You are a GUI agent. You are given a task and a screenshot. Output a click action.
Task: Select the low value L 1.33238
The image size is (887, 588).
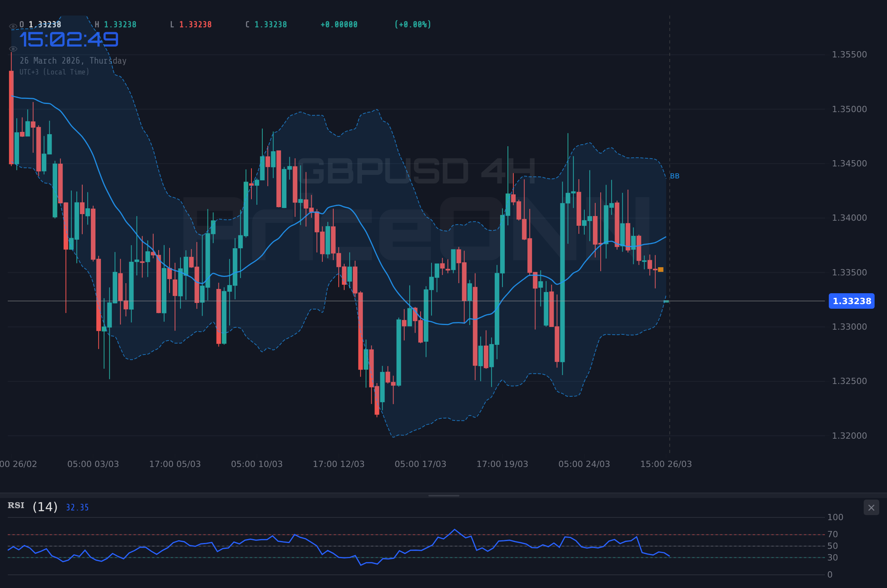[x=191, y=24]
